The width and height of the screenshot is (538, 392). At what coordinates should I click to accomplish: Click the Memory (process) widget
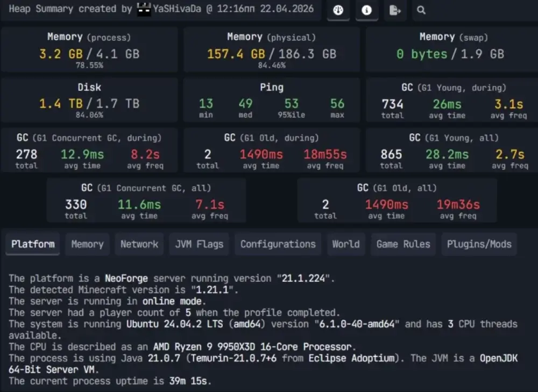[x=89, y=49]
